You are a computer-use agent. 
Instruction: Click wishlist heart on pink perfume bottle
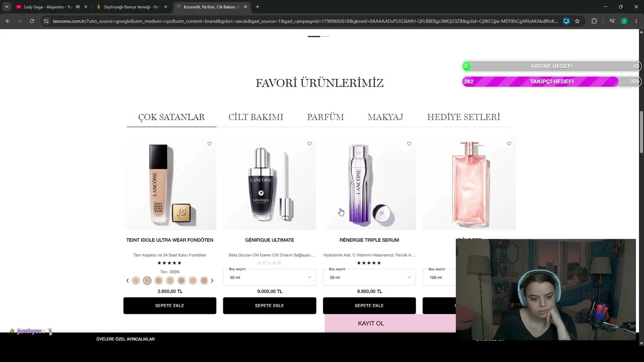click(x=509, y=144)
